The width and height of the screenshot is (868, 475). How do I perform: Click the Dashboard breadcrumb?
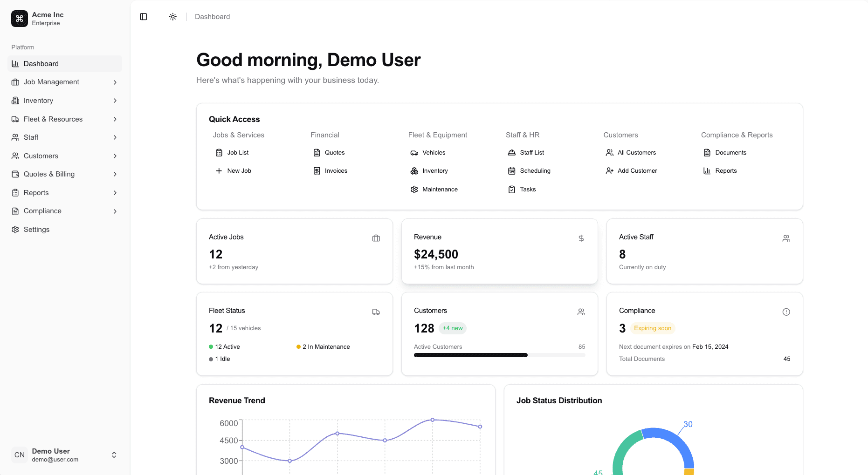click(x=213, y=17)
